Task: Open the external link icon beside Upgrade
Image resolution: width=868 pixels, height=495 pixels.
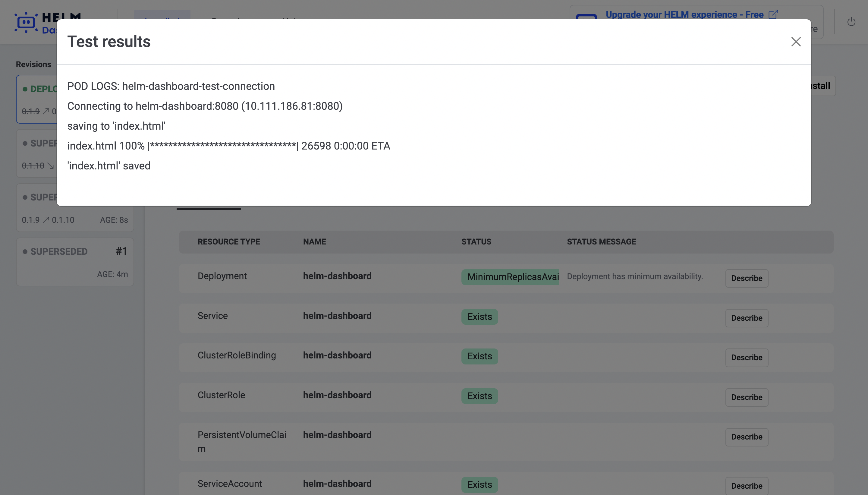Action: click(773, 14)
